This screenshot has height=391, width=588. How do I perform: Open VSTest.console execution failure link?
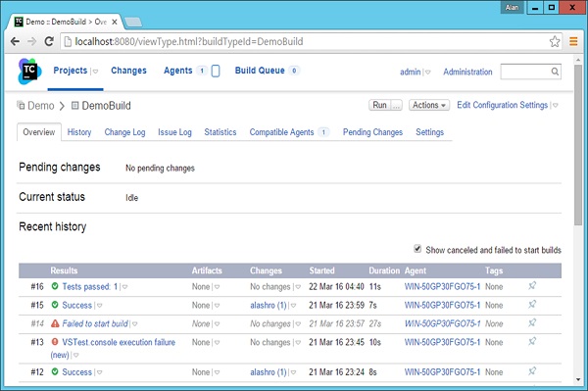pyautogui.click(x=119, y=342)
